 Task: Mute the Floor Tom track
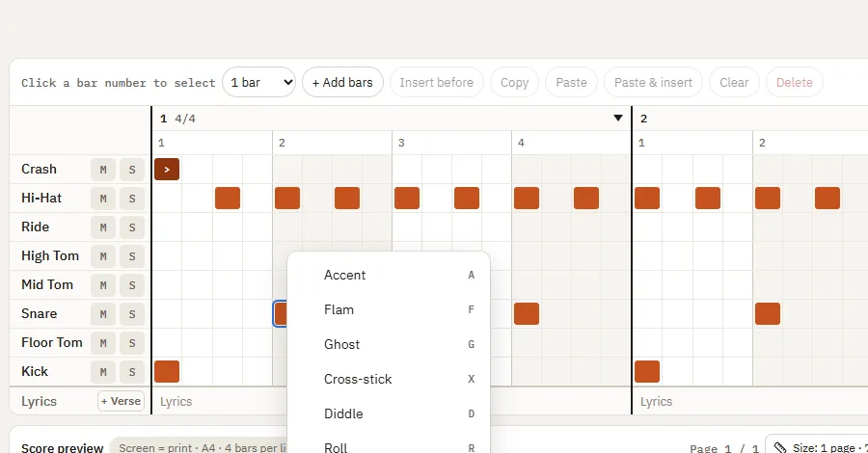click(103, 343)
